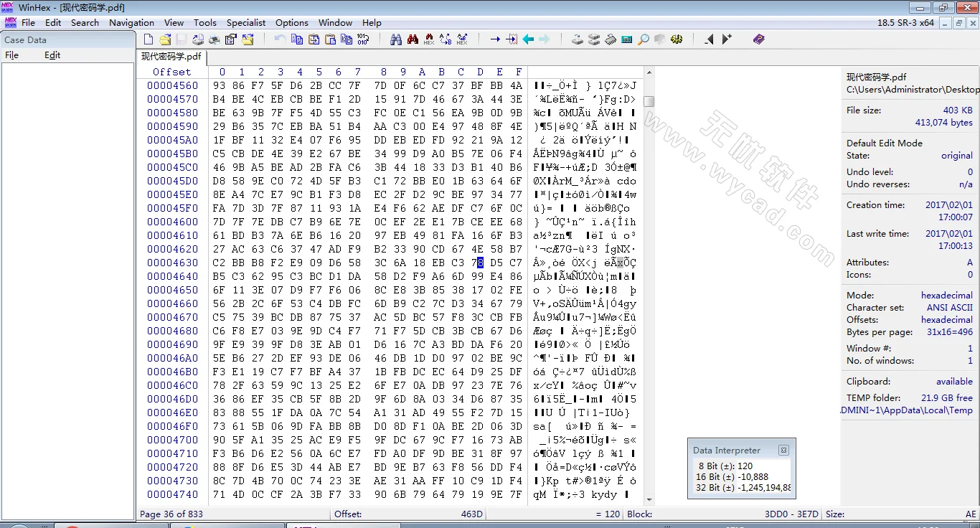Image resolution: width=980 pixels, height=528 pixels.
Task: Click the Open file folder icon
Action: [x=165, y=39]
